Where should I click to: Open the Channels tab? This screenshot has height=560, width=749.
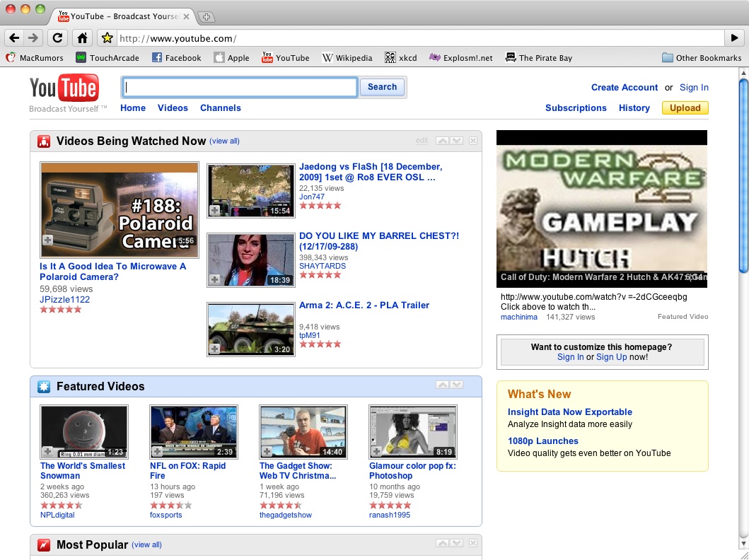tap(220, 108)
